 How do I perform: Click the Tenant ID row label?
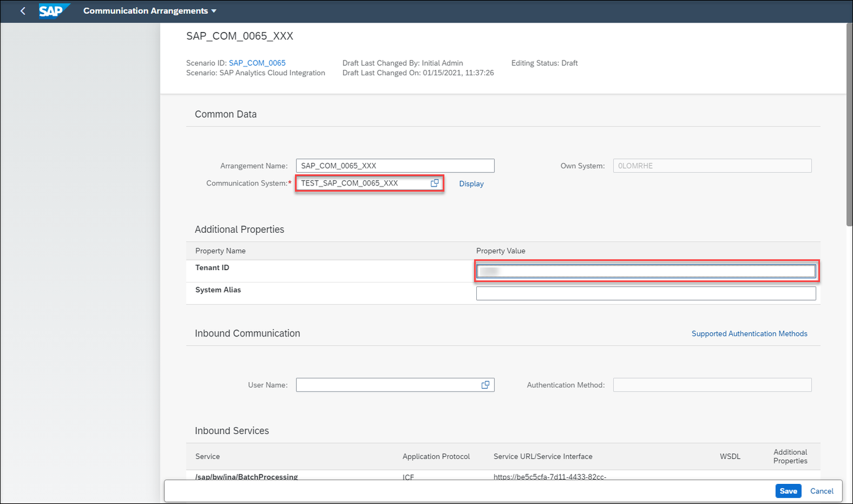tap(212, 268)
